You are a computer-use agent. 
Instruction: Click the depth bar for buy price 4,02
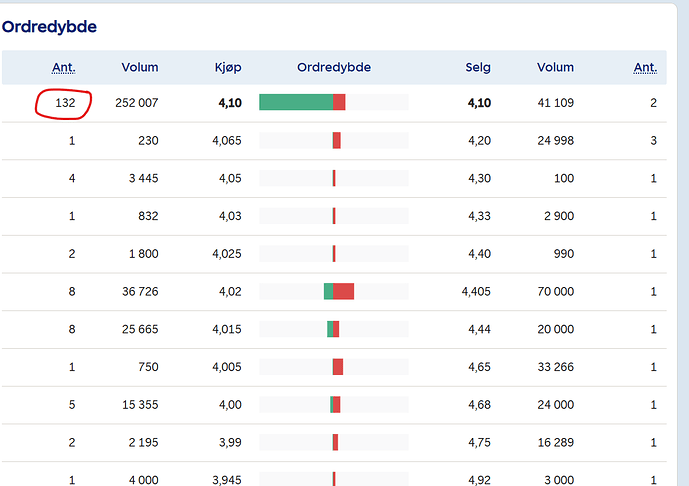[x=338, y=291]
